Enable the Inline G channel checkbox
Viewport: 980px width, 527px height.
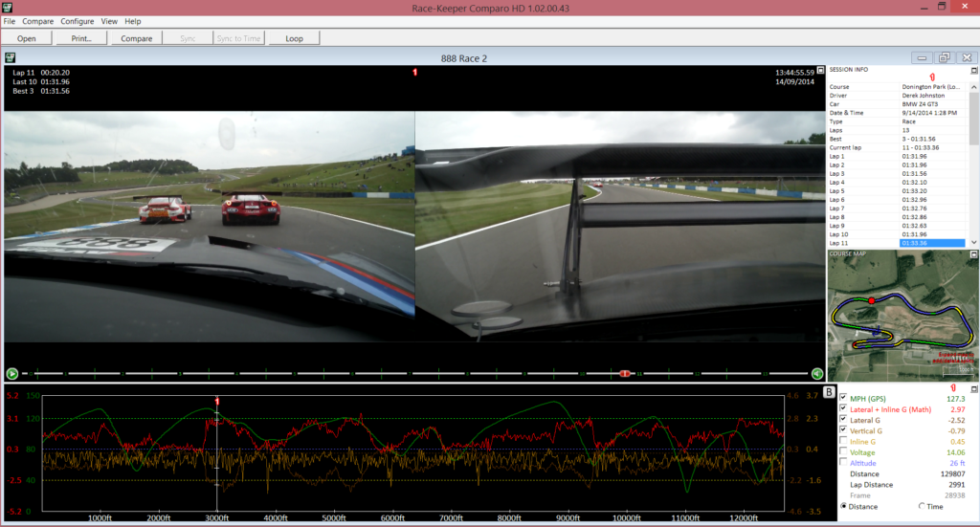click(x=843, y=441)
